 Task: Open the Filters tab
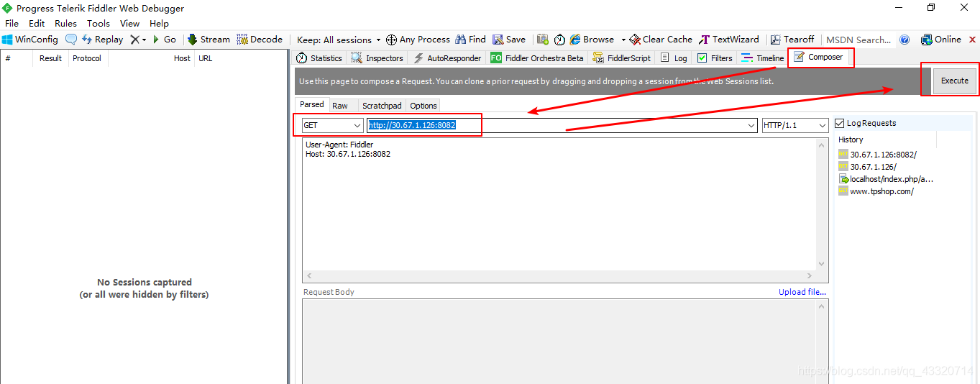coord(715,58)
